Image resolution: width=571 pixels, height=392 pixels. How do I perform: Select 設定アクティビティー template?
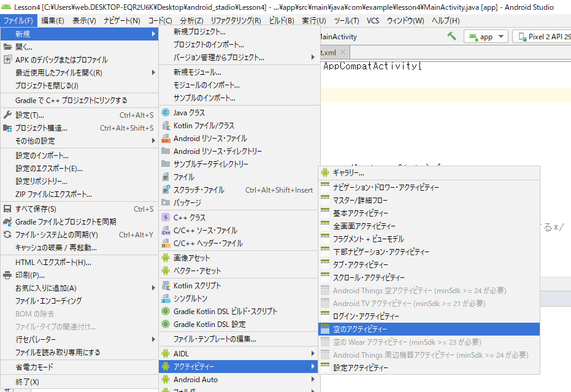[x=429, y=368]
